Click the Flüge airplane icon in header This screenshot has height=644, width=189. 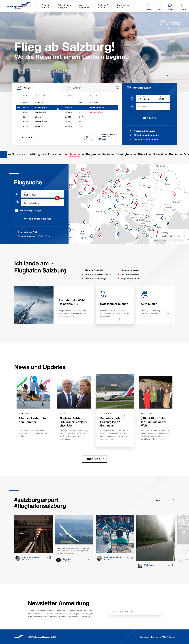[159, 6]
